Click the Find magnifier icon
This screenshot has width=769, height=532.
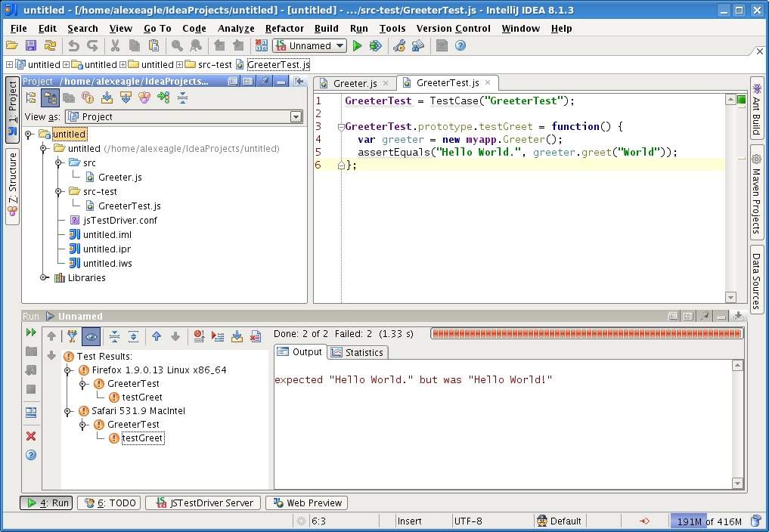177,45
